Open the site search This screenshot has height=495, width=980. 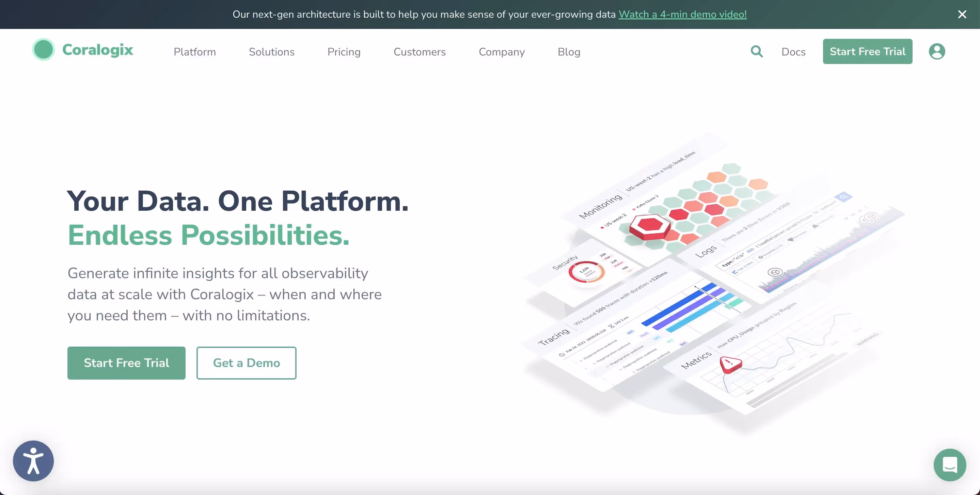(757, 51)
